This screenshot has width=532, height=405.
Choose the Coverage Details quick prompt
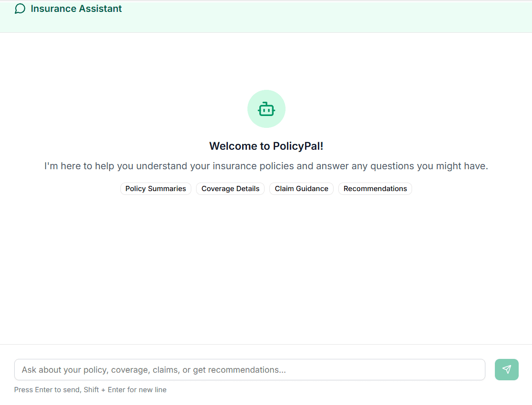pos(230,189)
